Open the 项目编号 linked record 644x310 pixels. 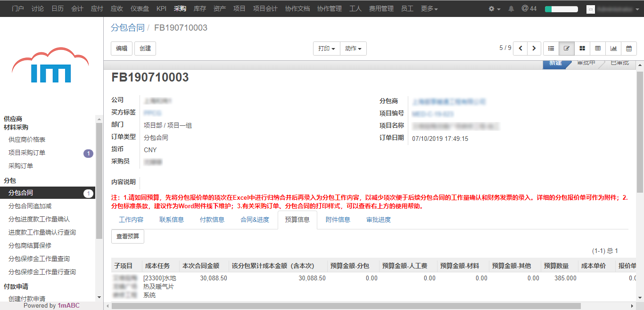[x=433, y=114]
